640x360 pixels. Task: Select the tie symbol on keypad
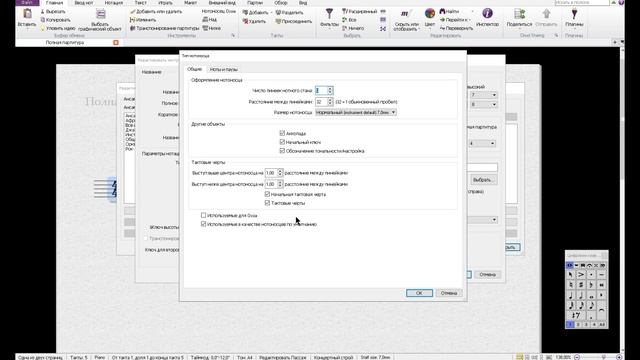(601, 311)
